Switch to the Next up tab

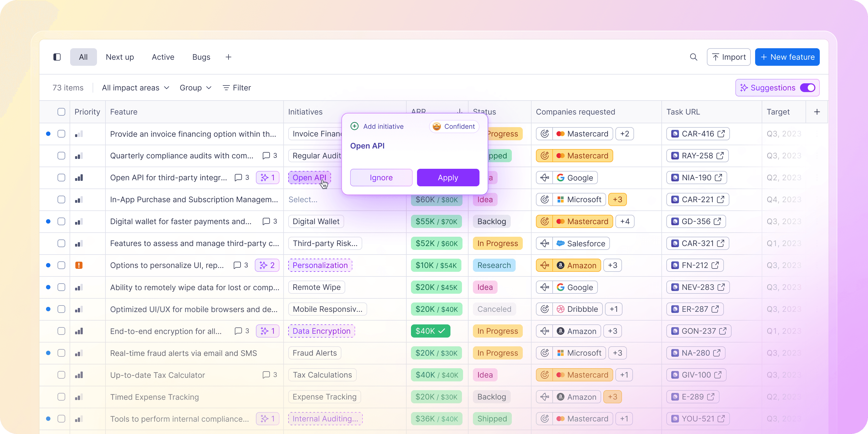(x=120, y=57)
